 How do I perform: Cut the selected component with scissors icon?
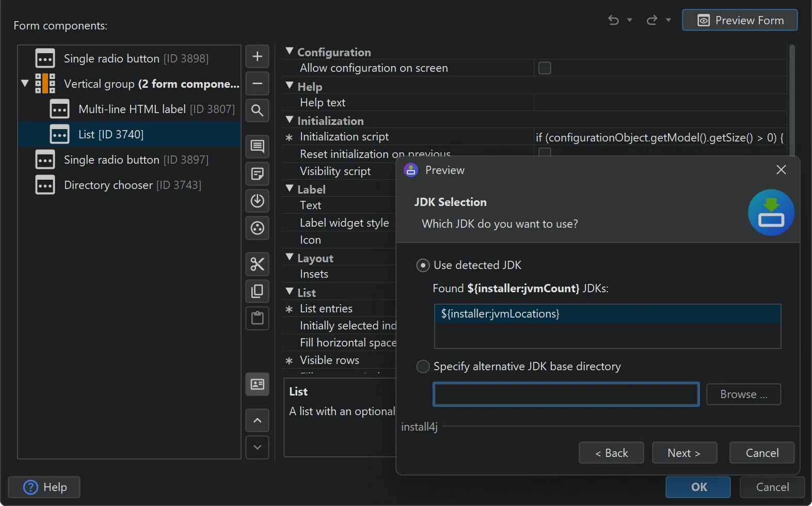(257, 264)
